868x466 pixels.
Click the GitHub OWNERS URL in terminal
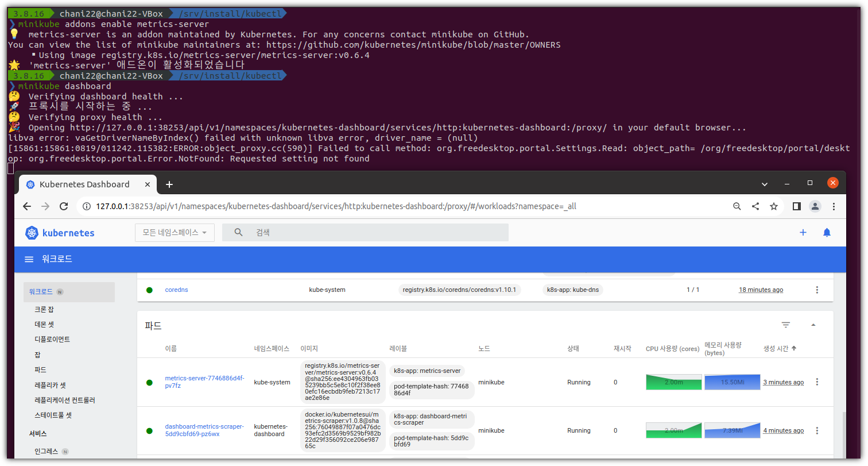coord(413,45)
